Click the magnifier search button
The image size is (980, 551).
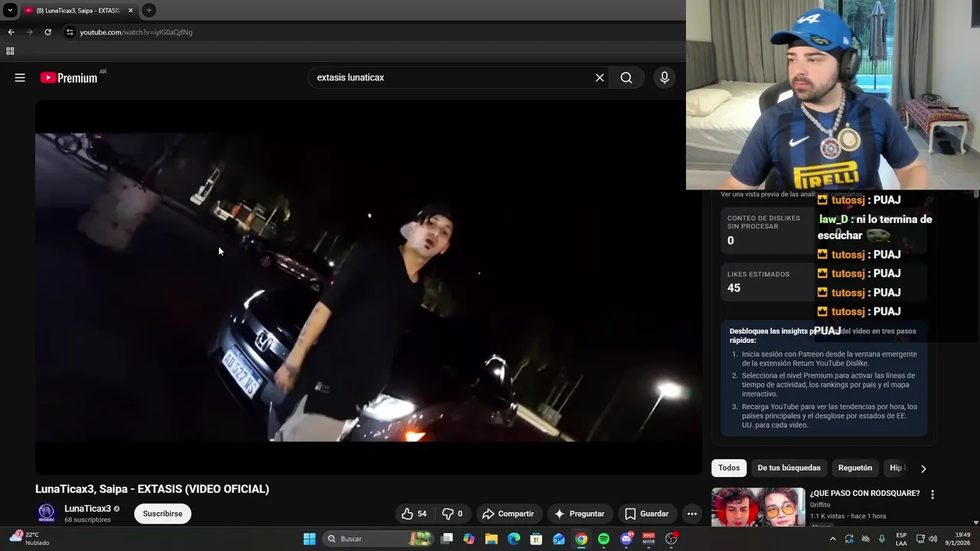[x=626, y=77]
